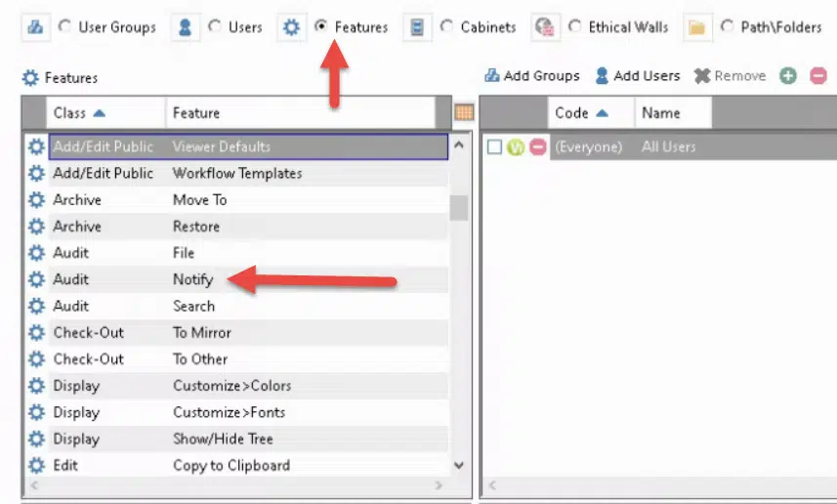Click gear icon for Show/Hide Tree row

36,439
